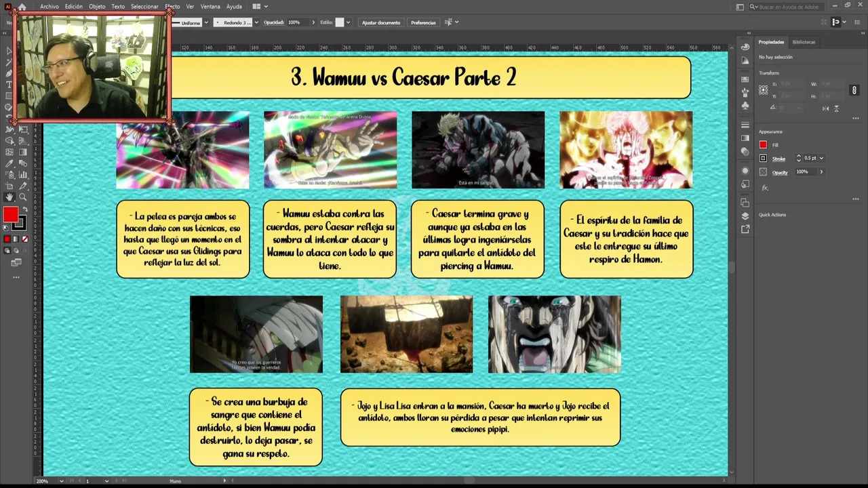Image resolution: width=868 pixels, height=488 pixels.
Task: Open the artboard navigation dropdown
Action: (x=106, y=481)
